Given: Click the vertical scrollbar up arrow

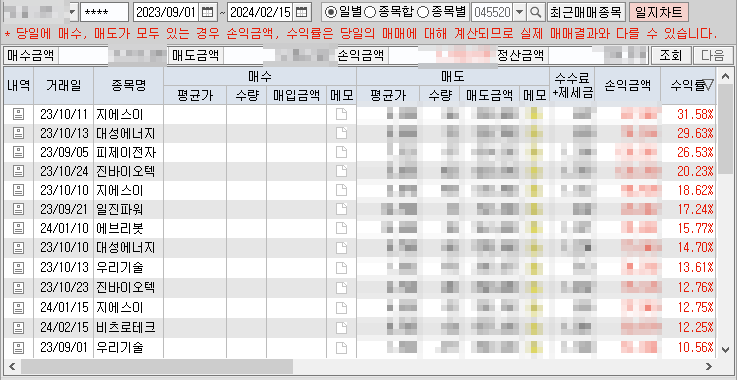Looking at the screenshot, I should (725, 75).
